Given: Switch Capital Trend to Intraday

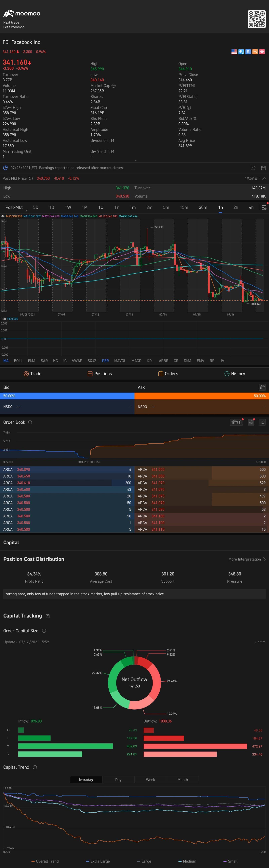Looking at the screenshot, I should [x=86, y=780].
